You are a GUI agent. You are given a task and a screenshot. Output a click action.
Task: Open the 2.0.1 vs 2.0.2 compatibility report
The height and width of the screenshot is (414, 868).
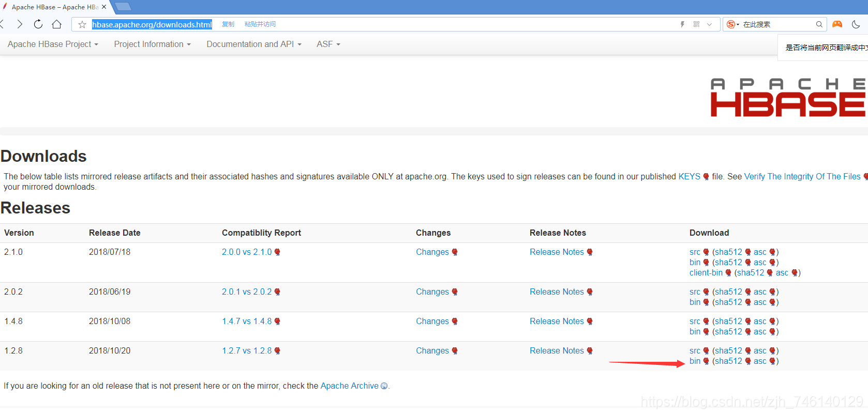[x=247, y=292]
